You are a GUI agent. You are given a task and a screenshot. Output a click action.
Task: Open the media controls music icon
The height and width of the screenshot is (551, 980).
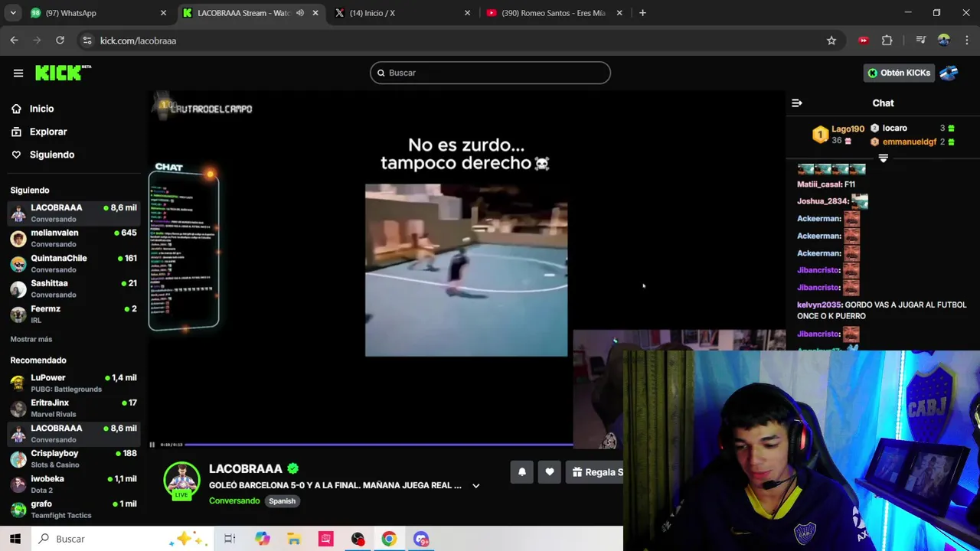(x=921, y=41)
